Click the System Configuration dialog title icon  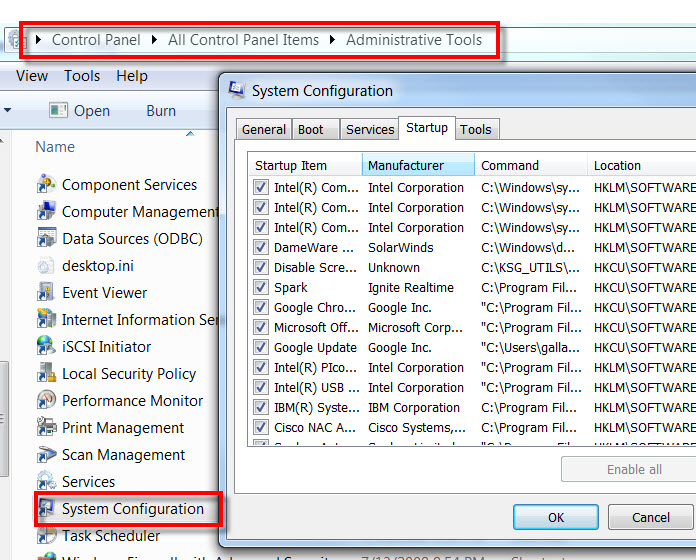237,90
